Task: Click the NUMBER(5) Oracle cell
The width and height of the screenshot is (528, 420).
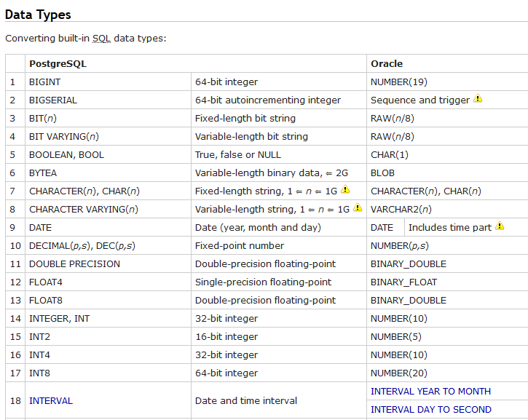Action: pos(447,336)
